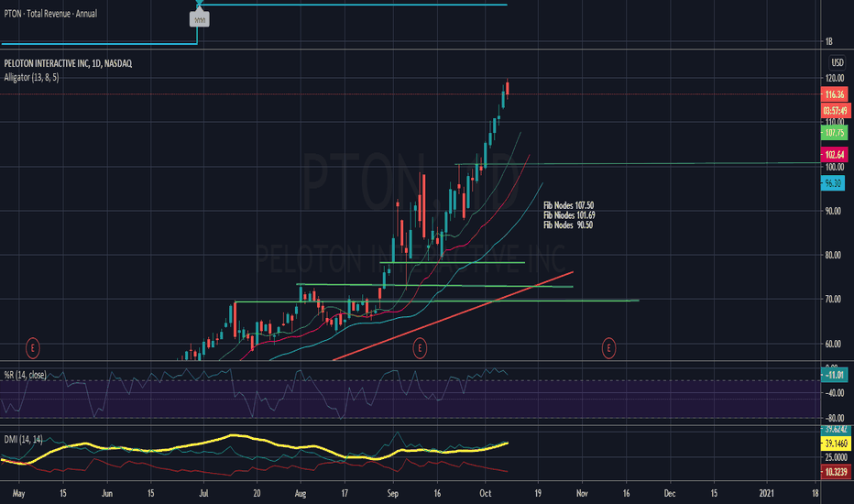Open the USD currency selector

pyautogui.click(x=838, y=62)
